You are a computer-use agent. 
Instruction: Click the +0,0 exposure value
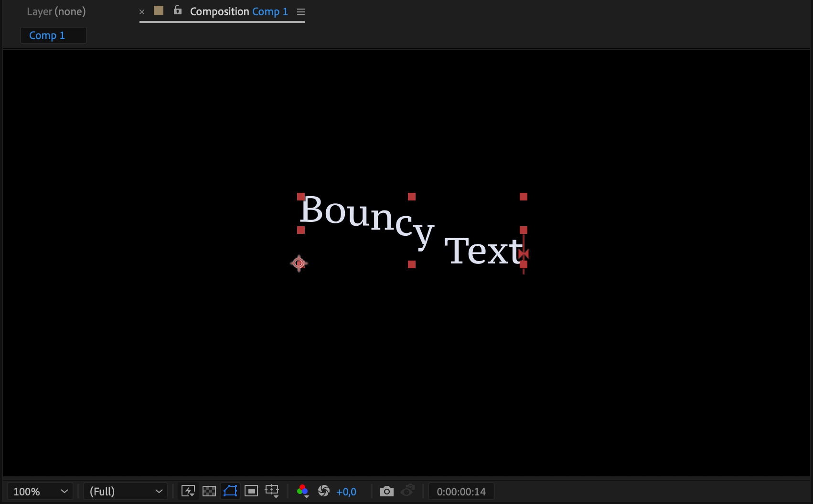tap(346, 492)
